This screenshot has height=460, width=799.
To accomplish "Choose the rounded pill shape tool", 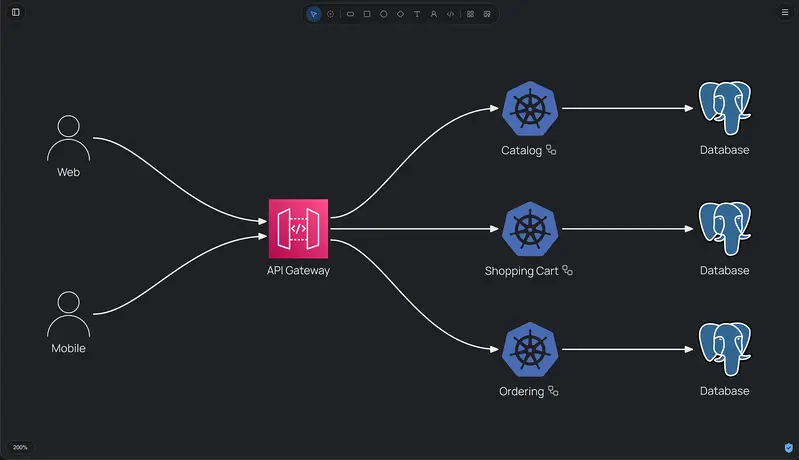I will click(350, 14).
